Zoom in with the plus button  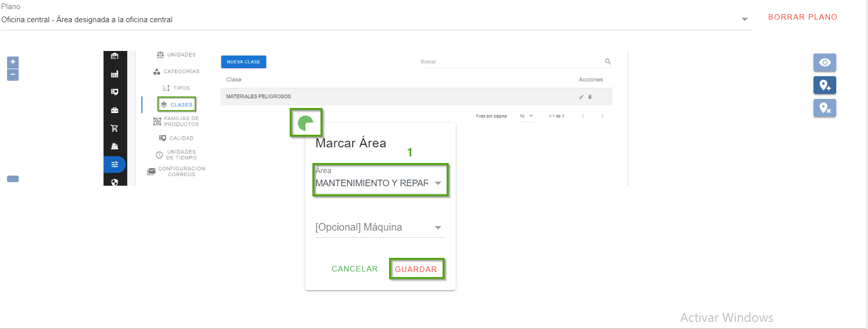point(13,62)
